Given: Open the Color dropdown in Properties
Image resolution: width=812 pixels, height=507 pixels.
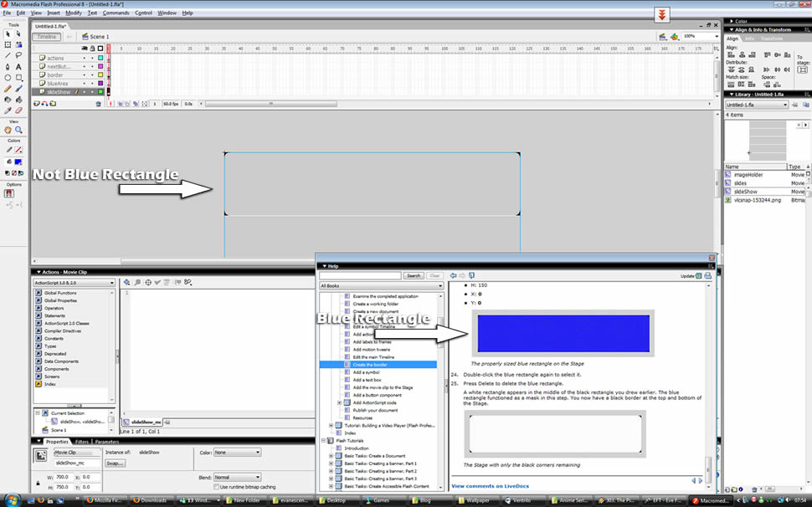Looking at the screenshot, I should click(x=237, y=452).
